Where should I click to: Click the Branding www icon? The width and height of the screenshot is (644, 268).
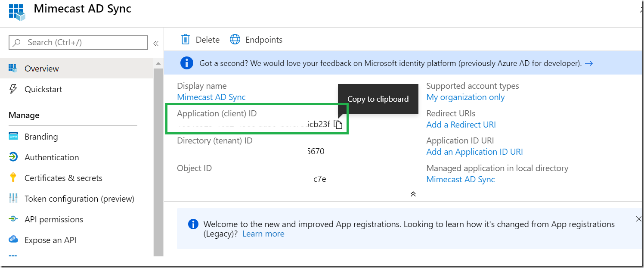coord(13,137)
